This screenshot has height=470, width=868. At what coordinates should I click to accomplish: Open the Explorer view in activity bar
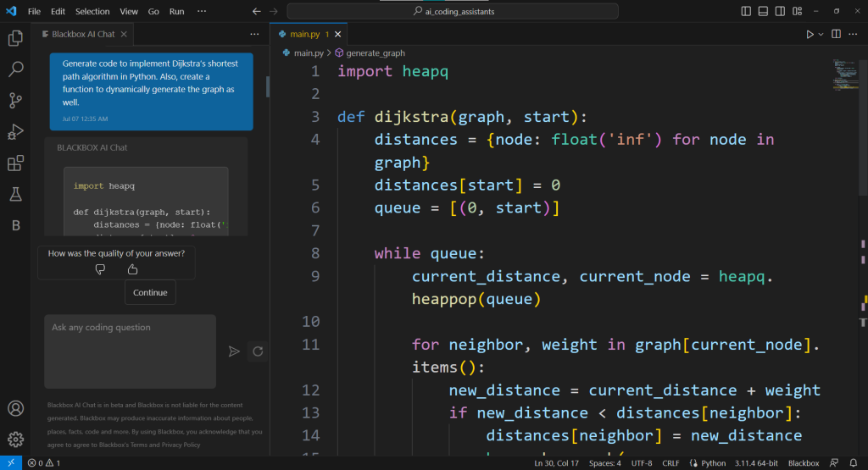point(15,37)
